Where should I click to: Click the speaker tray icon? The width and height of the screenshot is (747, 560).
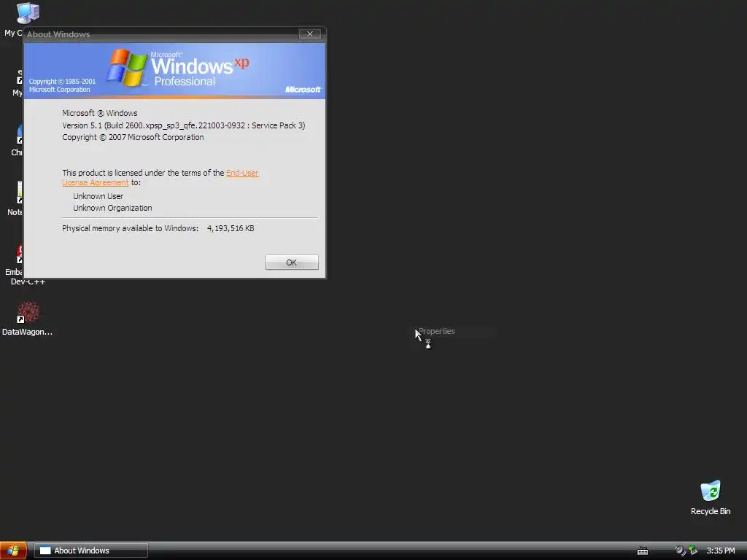(x=680, y=551)
